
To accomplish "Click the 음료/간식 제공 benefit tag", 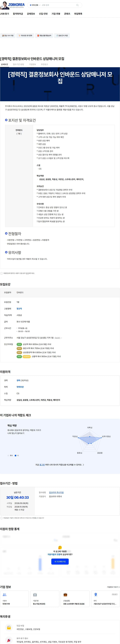I will [62, 36].
